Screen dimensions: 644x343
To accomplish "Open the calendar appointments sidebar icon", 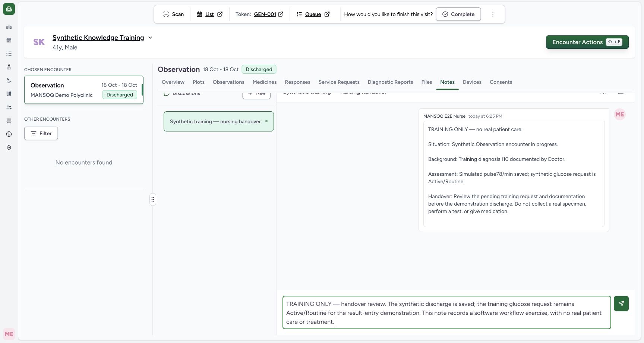I will (x=9, y=40).
